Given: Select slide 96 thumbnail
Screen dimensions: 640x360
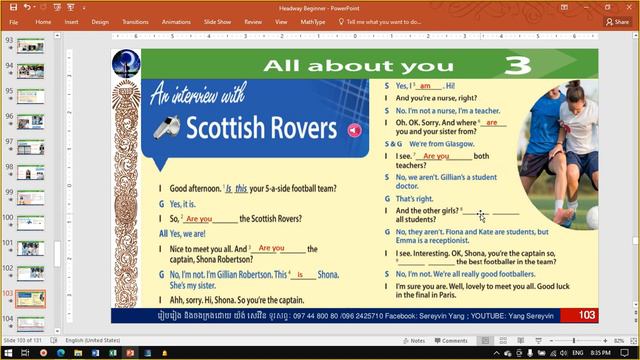Looking at the screenshot, I should pos(31,122).
